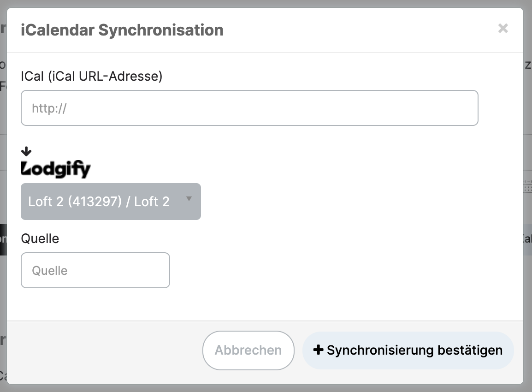Click the 'ICal (iCal URL-Adresse)' label
The width and height of the screenshot is (532, 392).
tap(92, 76)
